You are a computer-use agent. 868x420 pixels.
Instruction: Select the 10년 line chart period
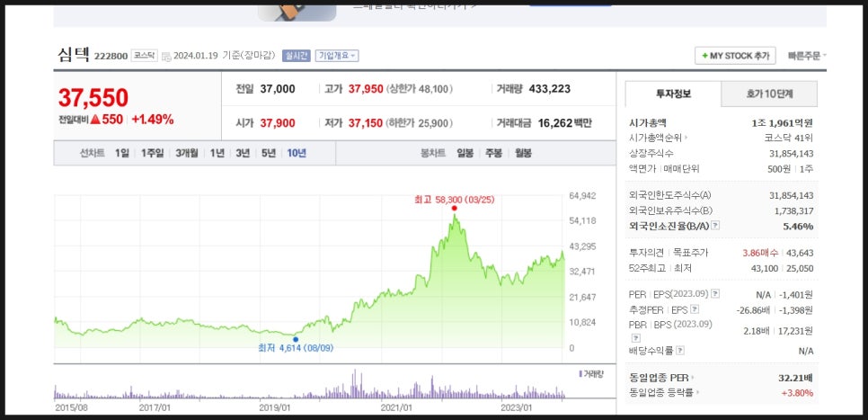(297, 153)
